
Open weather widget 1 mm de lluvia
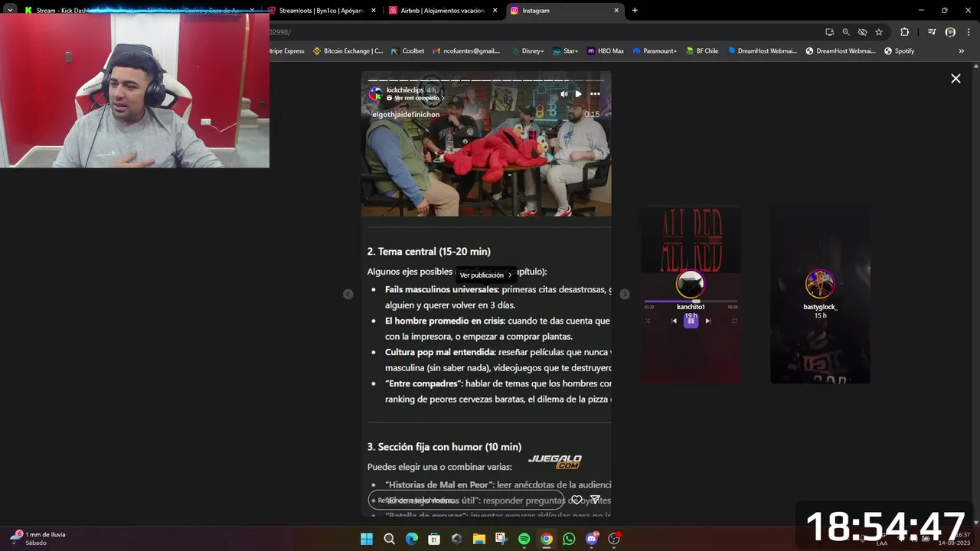coord(38,538)
